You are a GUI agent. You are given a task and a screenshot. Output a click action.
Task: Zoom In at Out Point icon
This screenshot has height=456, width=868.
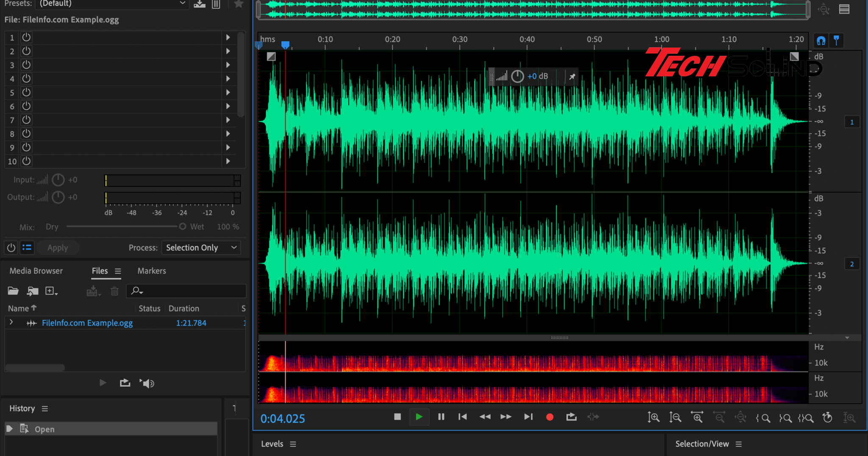coord(785,418)
